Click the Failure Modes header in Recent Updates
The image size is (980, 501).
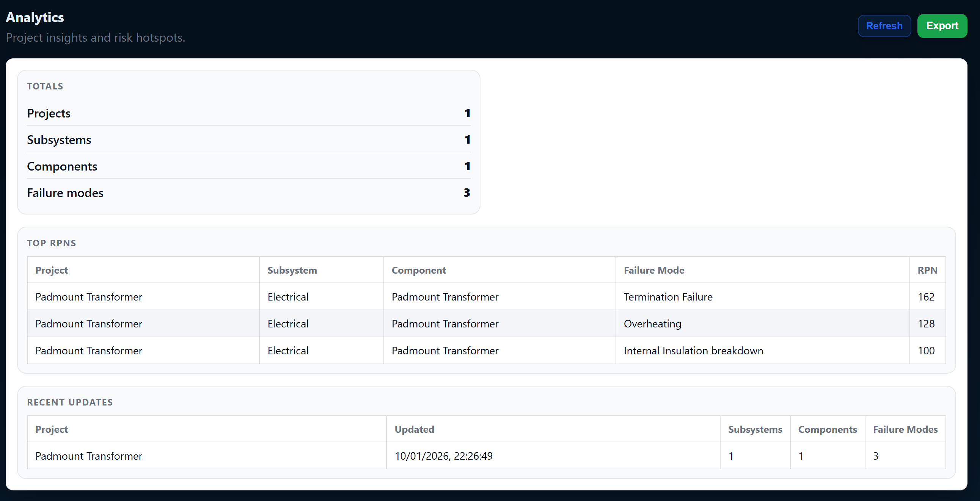point(905,429)
